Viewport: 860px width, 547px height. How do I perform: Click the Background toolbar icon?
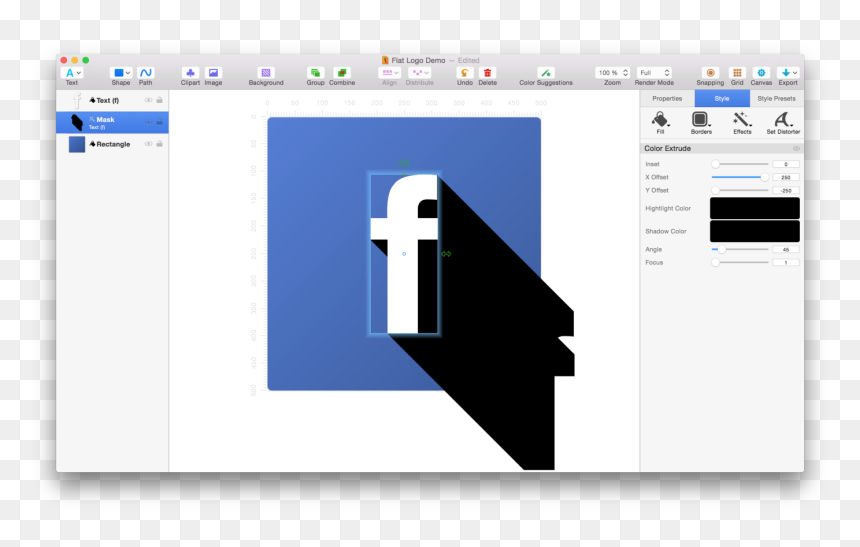coord(266,72)
